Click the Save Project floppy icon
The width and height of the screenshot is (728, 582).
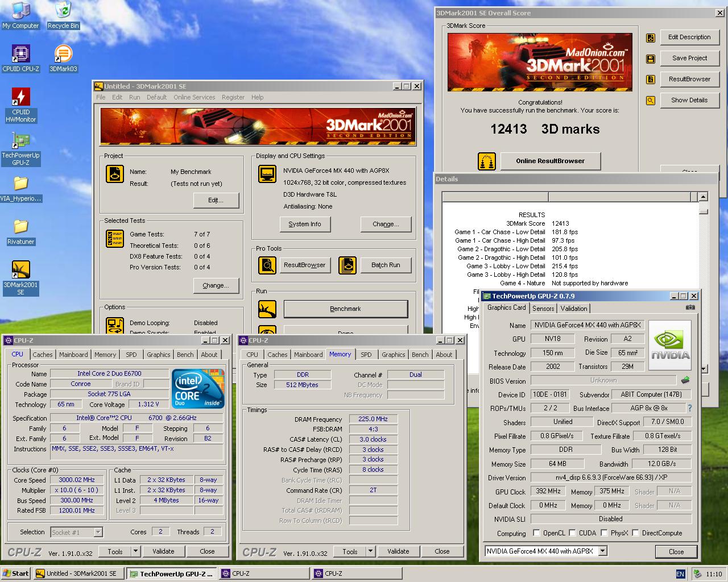651,59
